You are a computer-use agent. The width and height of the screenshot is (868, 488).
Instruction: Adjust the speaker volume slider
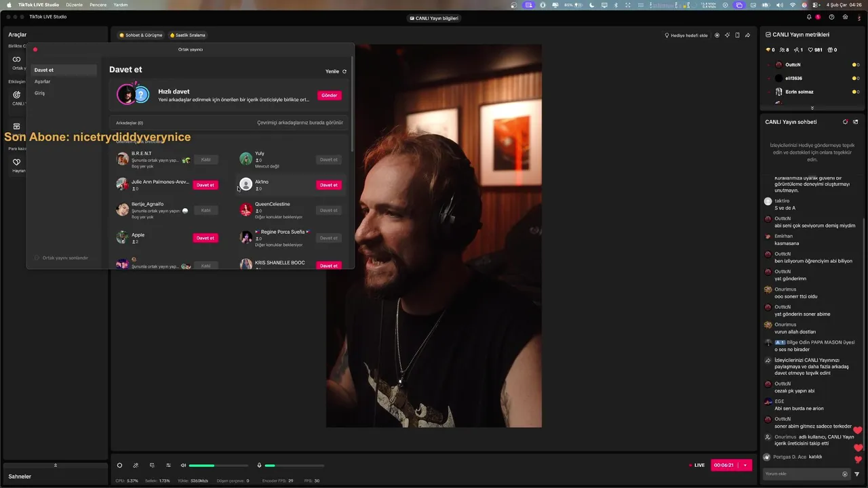click(x=218, y=466)
